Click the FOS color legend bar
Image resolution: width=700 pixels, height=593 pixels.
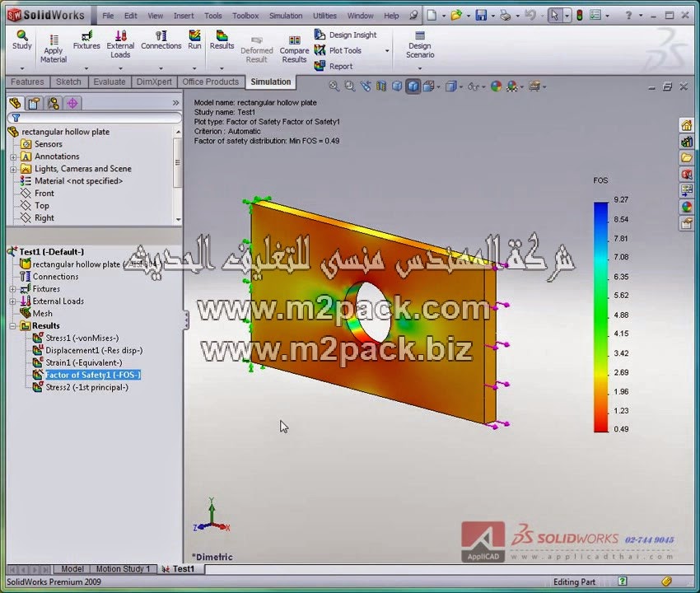point(601,317)
